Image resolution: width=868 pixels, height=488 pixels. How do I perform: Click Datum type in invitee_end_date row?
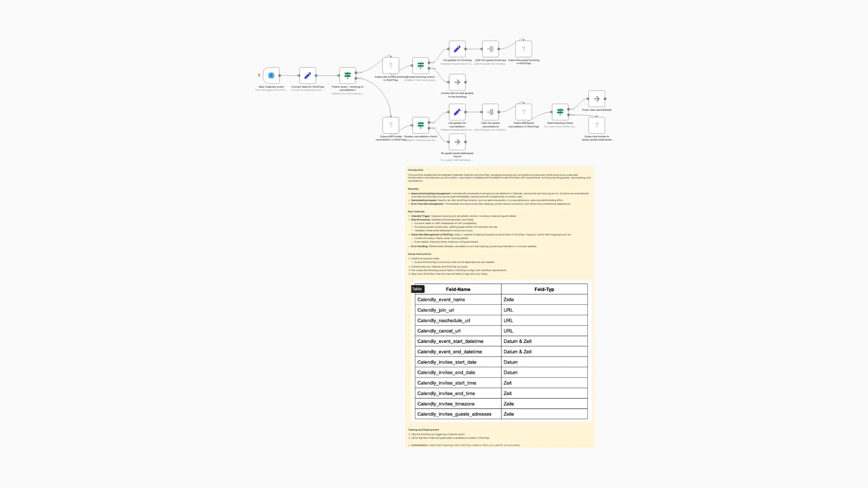point(544,372)
